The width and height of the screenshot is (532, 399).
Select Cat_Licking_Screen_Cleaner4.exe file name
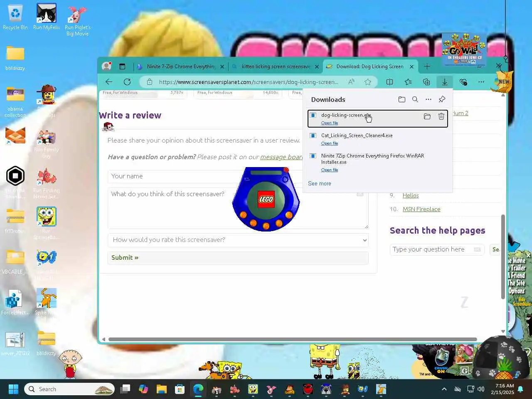pos(357,135)
